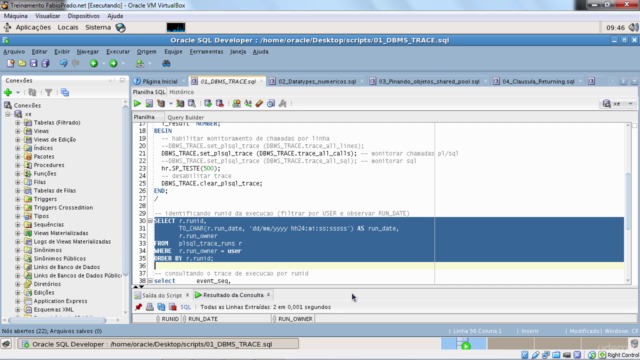Click the RUNID column header
640x360 pixels.
169,319
